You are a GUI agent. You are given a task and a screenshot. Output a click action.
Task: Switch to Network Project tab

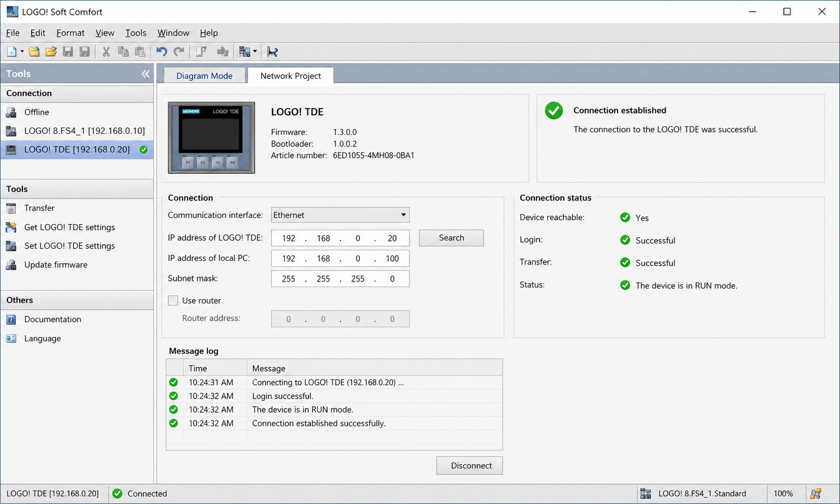[291, 76]
